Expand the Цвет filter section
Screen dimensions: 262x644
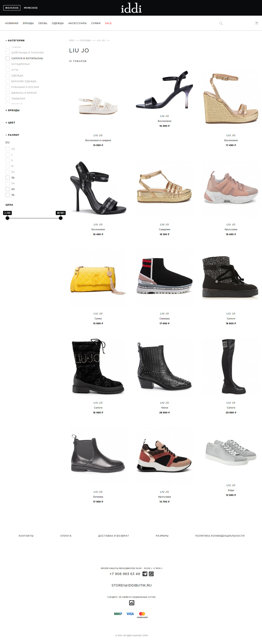10,123
